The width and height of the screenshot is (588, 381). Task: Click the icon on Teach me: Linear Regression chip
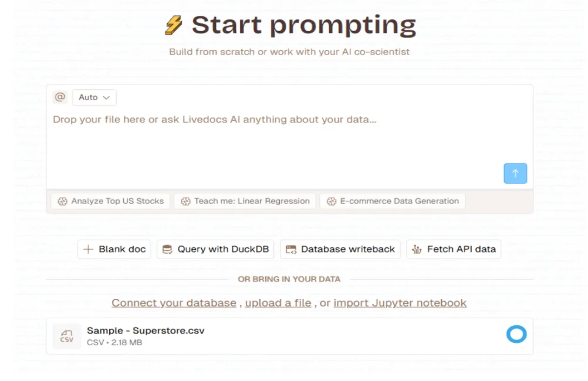click(185, 200)
